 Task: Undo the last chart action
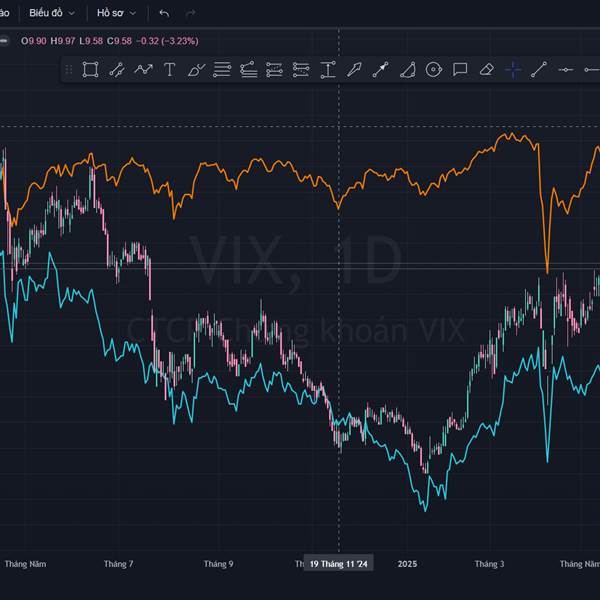[x=164, y=13]
